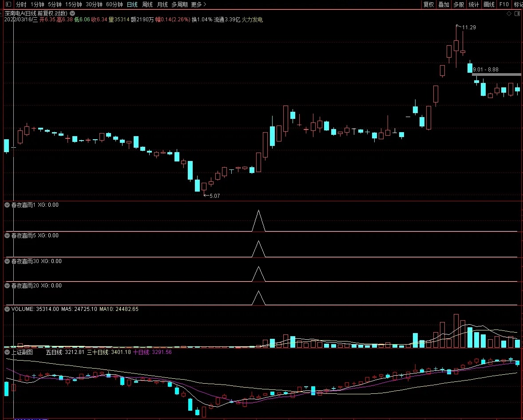Click the MA10: 24482.65 volume label
Viewport: 523px width, 420px height.
click(119, 309)
